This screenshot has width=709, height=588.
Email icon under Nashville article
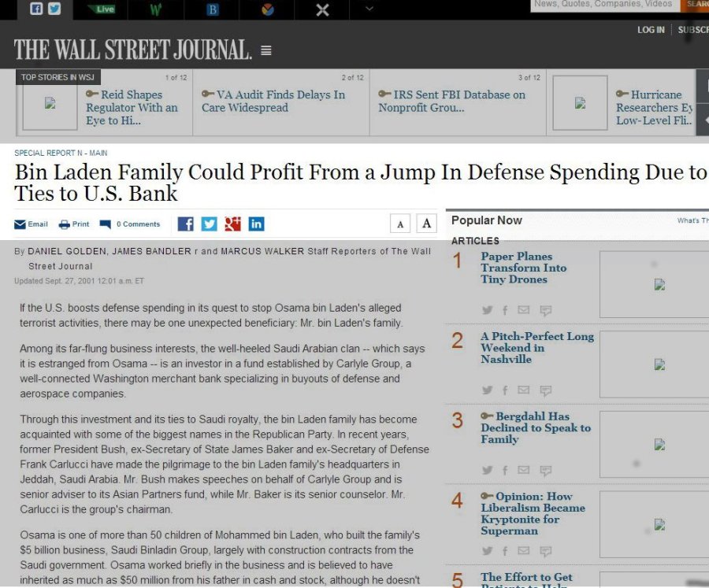[524, 390]
